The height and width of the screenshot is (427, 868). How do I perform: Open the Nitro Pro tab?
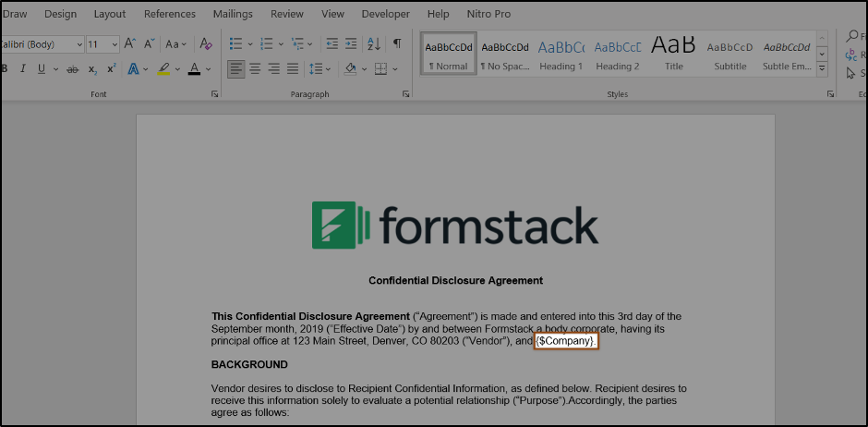coord(488,14)
